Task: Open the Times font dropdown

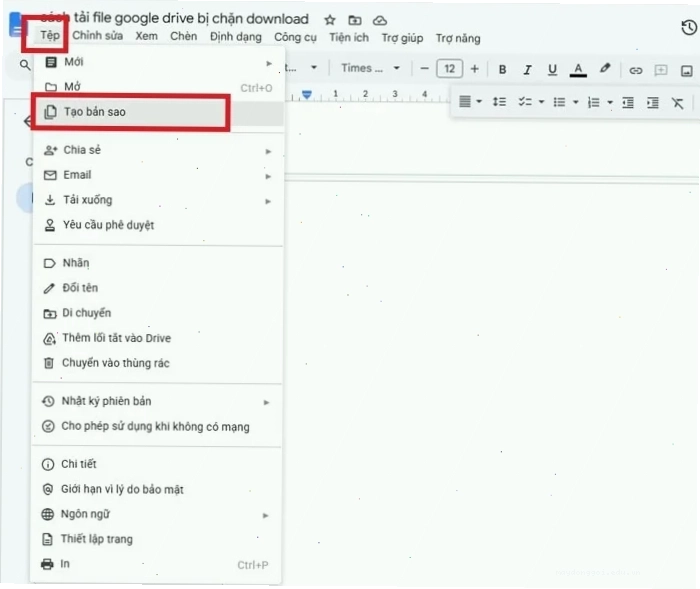Action: (370, 68)
